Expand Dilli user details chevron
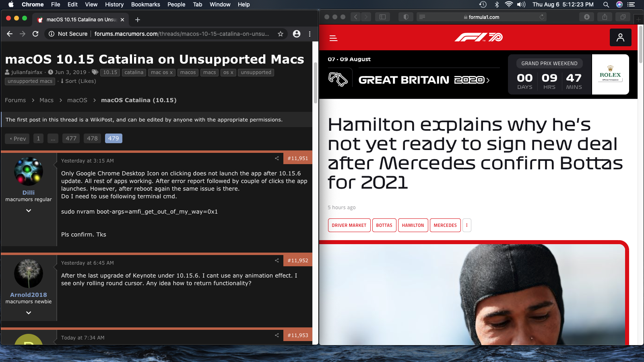 [29, 210]
